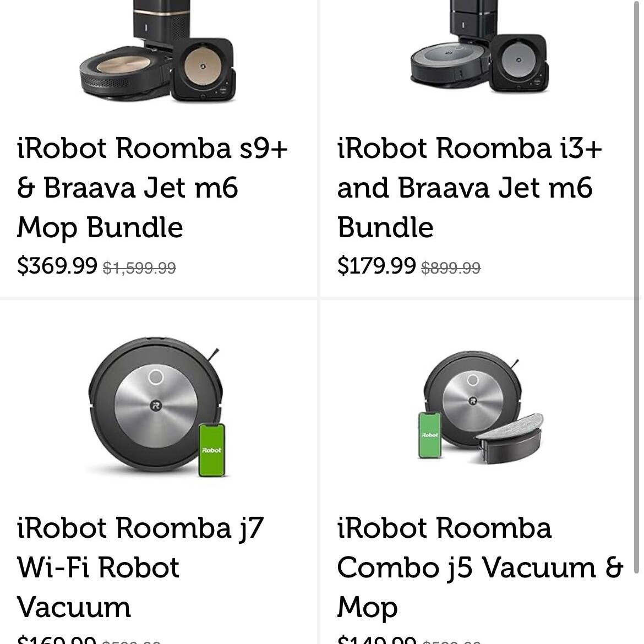The width and height of the screenshot is (644, 644).
Task: Open the Roomba j7 Wi-Fi Robot Vacuum title
Action: click(x=140, y=567)
